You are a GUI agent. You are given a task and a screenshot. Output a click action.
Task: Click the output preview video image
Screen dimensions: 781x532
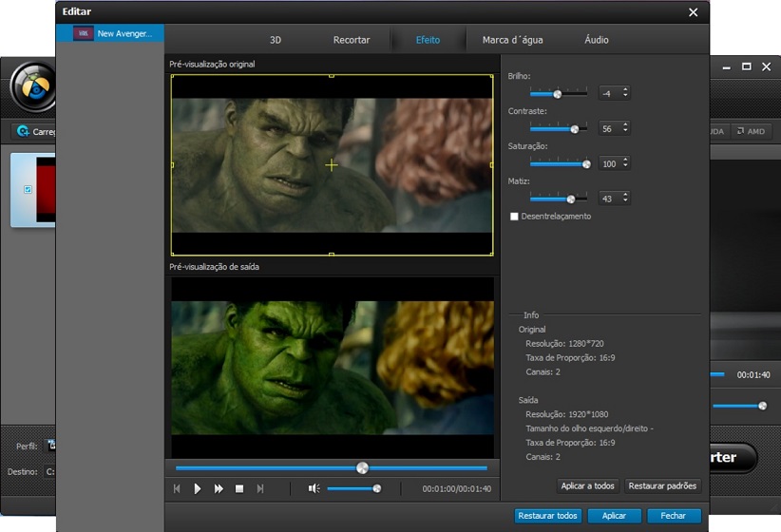pyautogui.click(x=333, y=368)
